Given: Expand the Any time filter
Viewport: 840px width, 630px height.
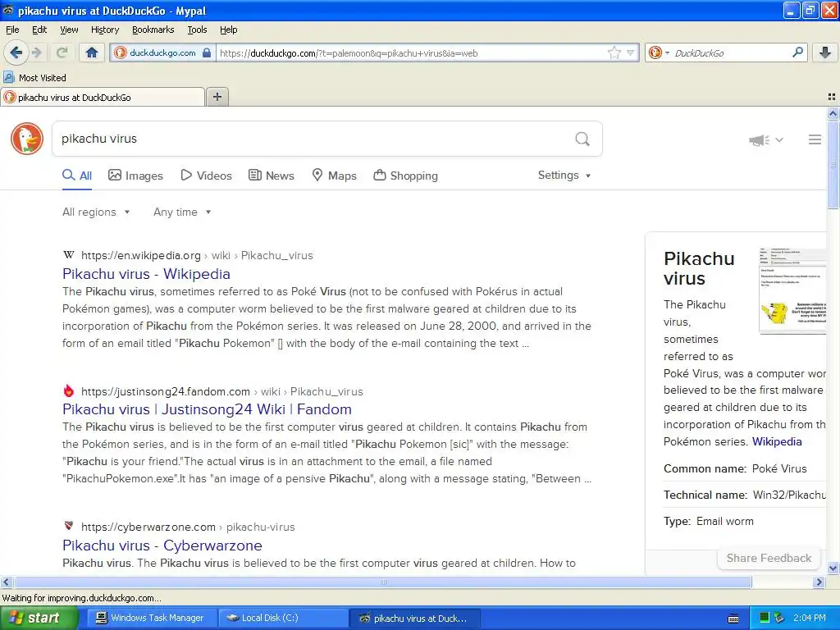Looking at the screenshot, I should click(182, 212).
